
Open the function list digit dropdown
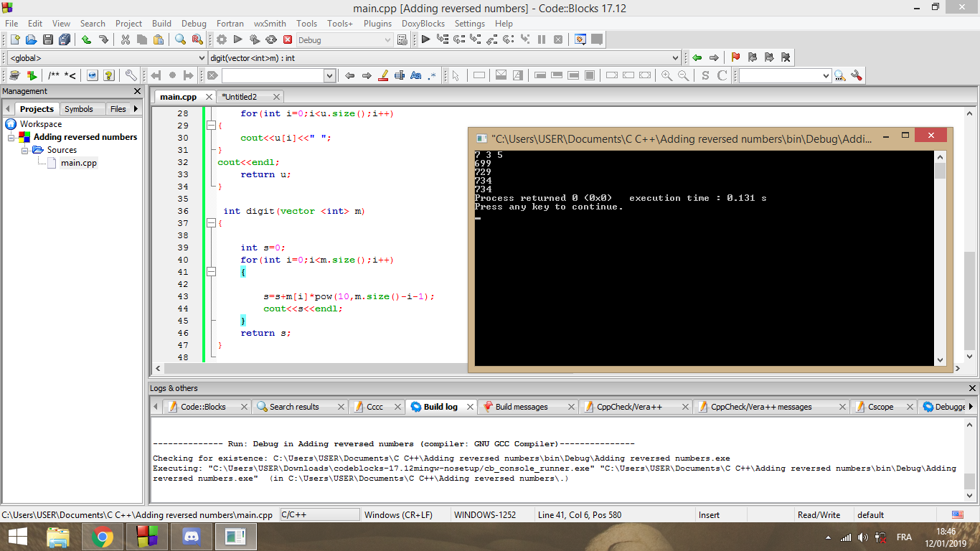click(x=675, y=58)
